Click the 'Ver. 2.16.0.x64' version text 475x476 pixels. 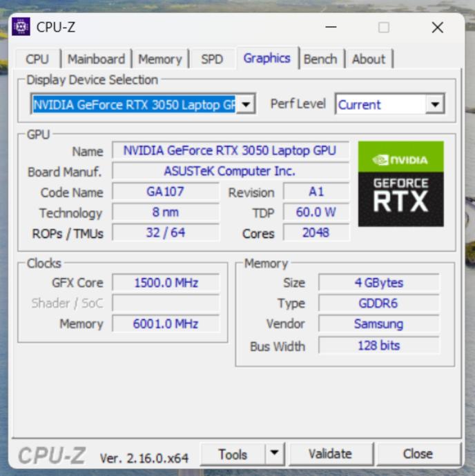144,458
